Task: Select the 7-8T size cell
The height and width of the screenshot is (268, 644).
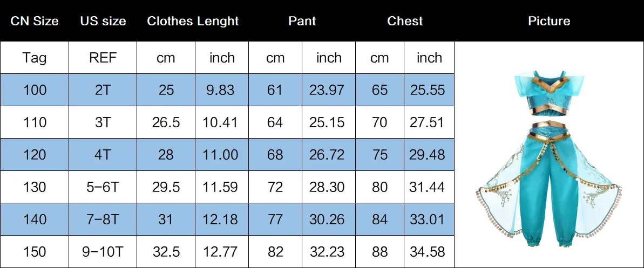Action: (103, 219)
